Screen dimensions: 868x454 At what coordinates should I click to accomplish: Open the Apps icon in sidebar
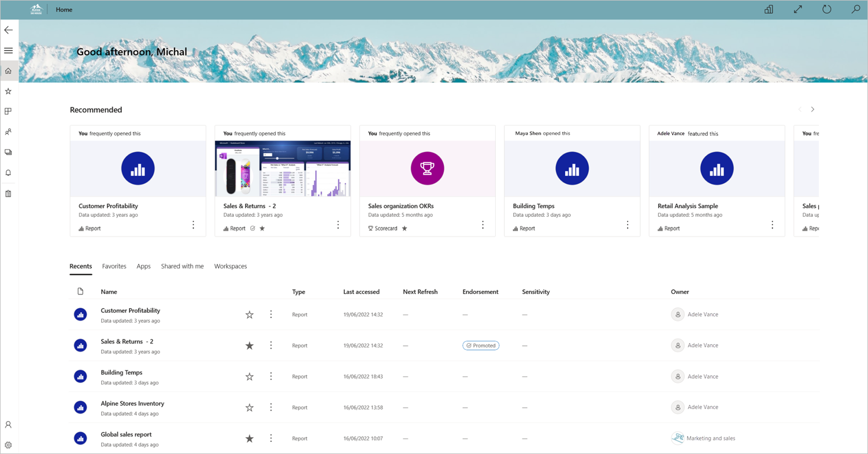[8, 112]
